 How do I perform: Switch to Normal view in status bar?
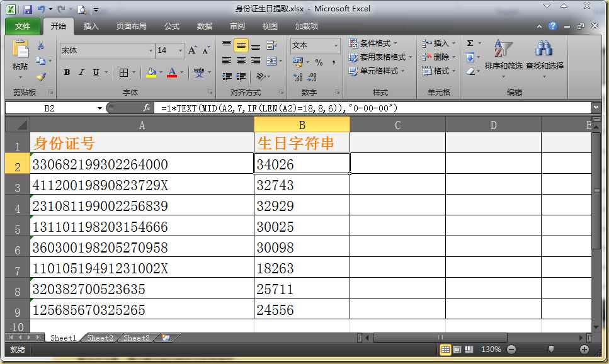click(x=445, y=350)
